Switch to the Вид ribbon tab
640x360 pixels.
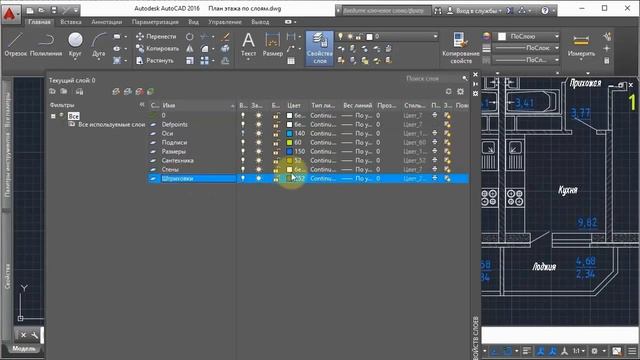click(x=193, y=22)
